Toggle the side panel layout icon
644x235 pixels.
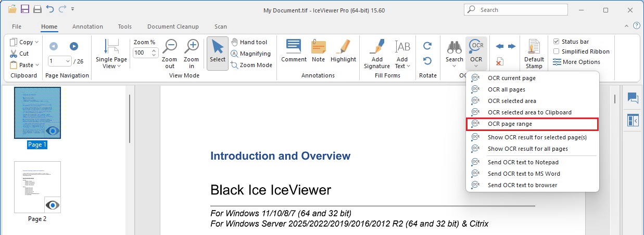[633, 121]
